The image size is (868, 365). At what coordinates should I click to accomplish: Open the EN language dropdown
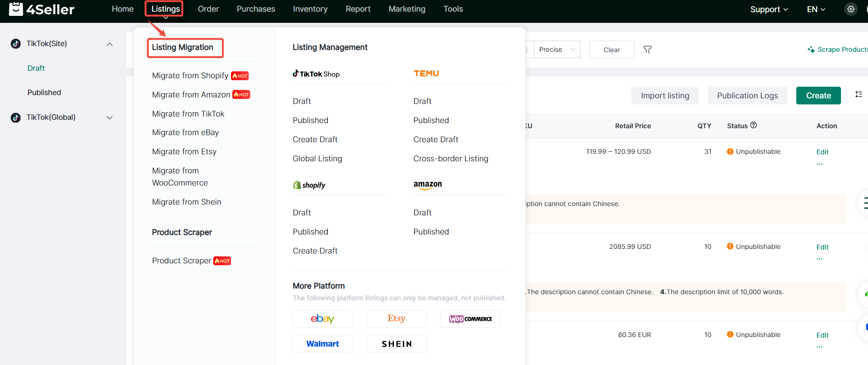point(816,9)
